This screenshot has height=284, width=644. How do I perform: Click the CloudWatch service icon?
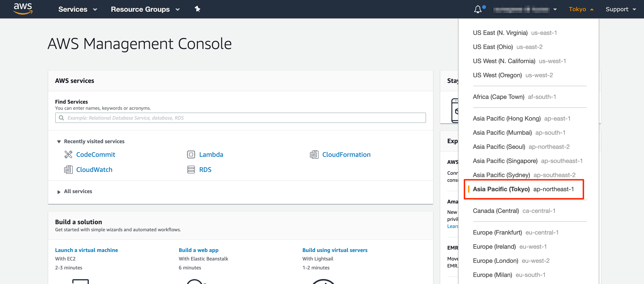[x=68, y=170]
